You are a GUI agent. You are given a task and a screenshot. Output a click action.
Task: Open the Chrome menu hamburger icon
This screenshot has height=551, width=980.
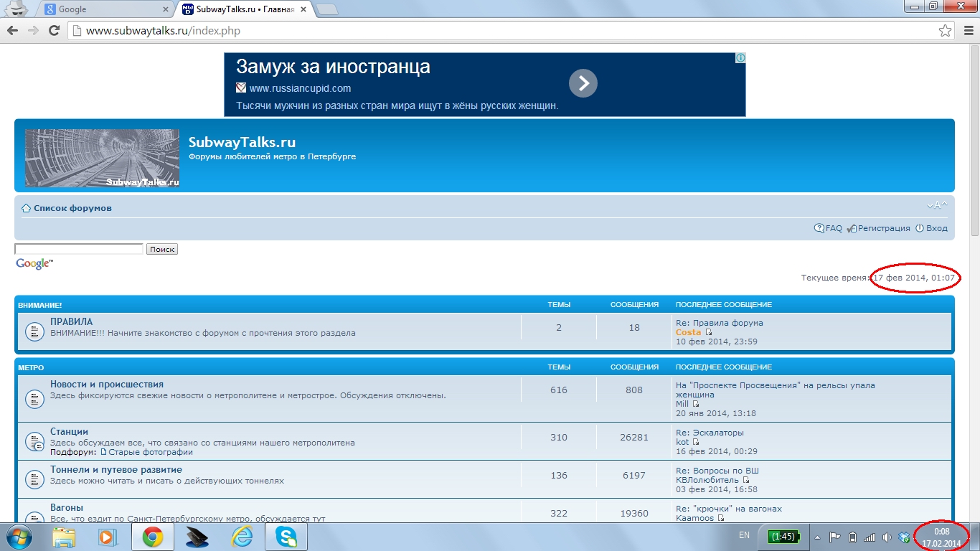tap(966, 31)
